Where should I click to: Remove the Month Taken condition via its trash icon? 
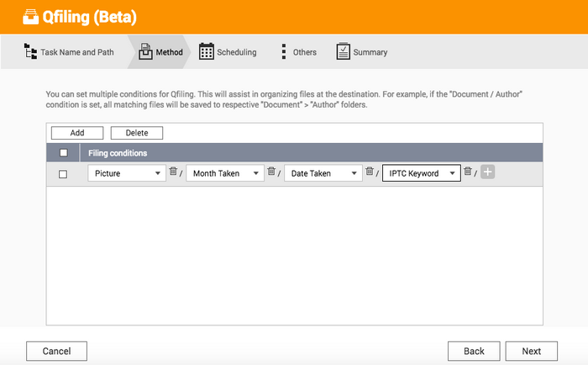click(x=271, y=172)
